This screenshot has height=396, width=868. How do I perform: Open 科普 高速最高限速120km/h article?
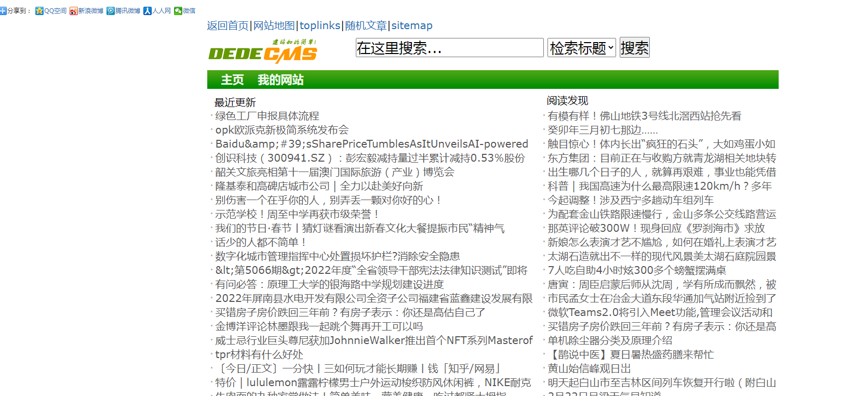(660, 186)
